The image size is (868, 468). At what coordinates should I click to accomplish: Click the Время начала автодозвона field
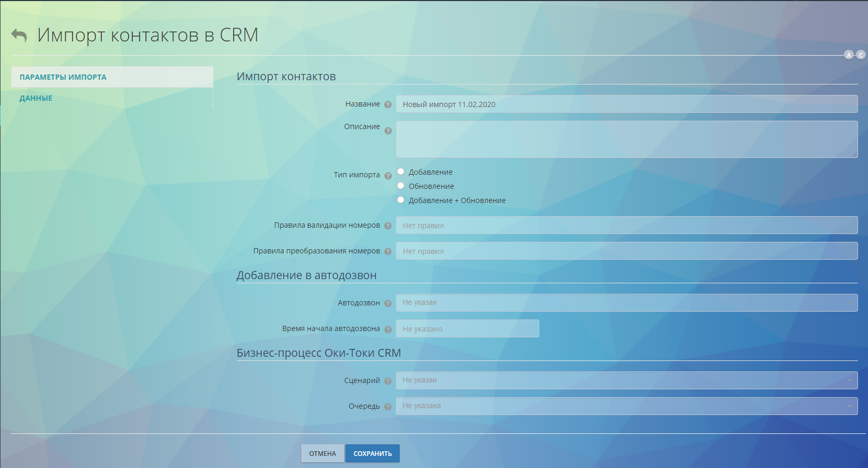[x=467, y=328]
